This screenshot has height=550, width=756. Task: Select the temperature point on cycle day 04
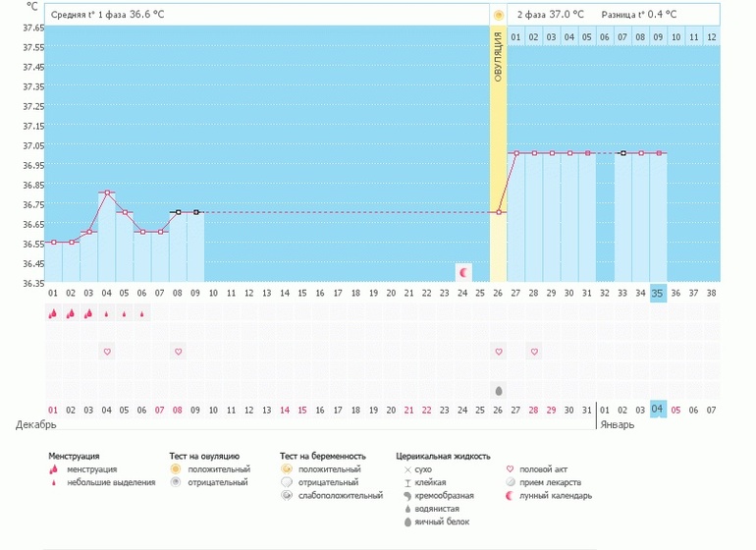coord(107,192)
